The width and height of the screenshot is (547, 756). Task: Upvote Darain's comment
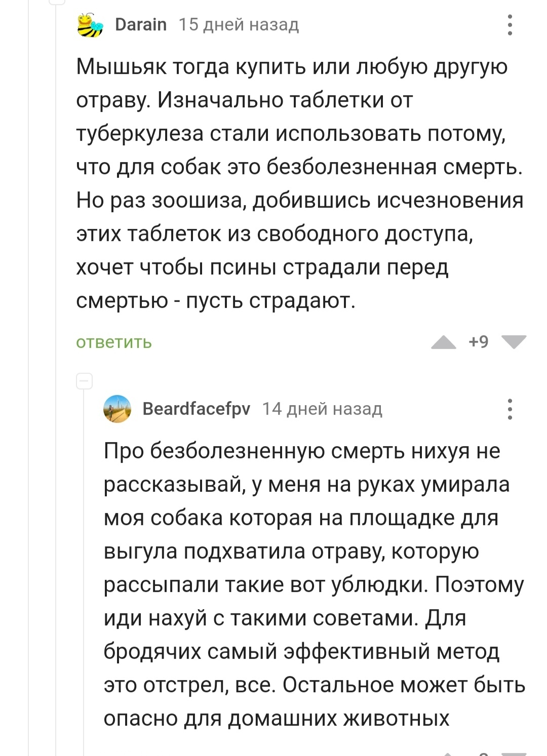tap(444, 343)
